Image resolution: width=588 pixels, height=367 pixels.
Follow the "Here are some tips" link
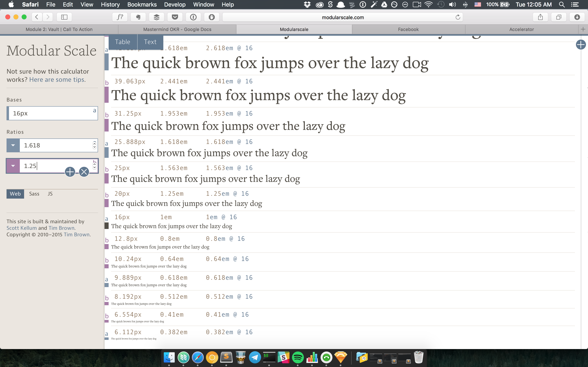point(57,80)
